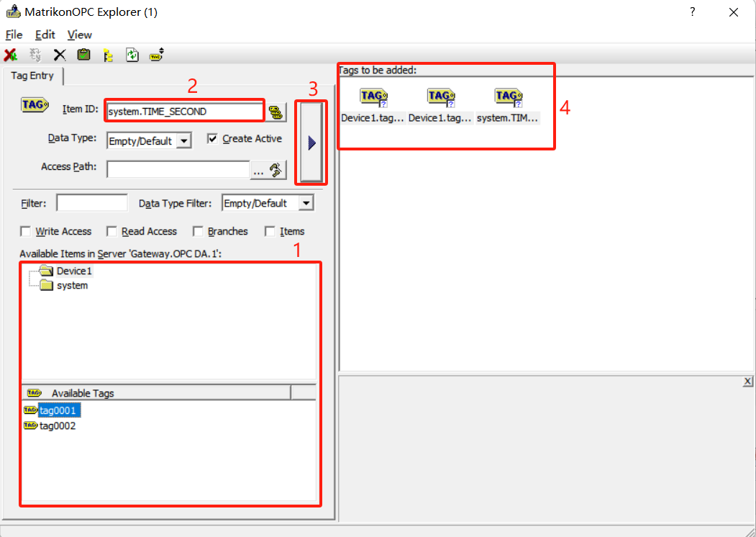Click the large TAG icon left of Item ID

pos(35,105)
